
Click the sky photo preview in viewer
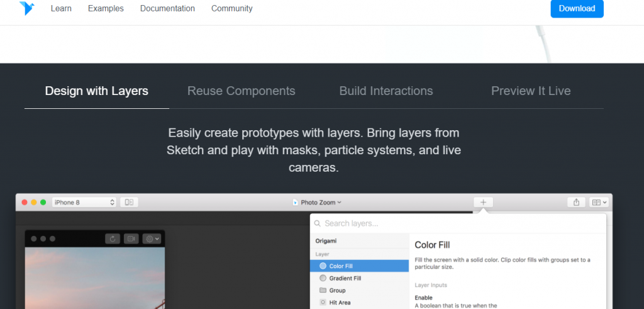pyautogui.click(x=95, y=278)
